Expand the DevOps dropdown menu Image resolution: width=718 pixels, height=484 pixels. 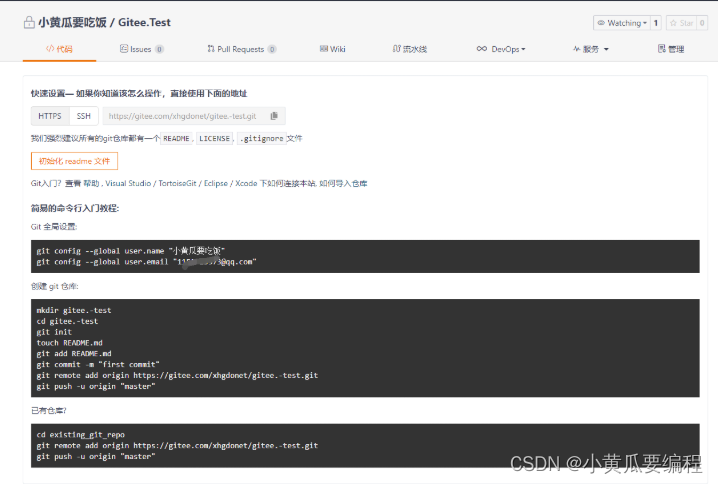point(502,49)
